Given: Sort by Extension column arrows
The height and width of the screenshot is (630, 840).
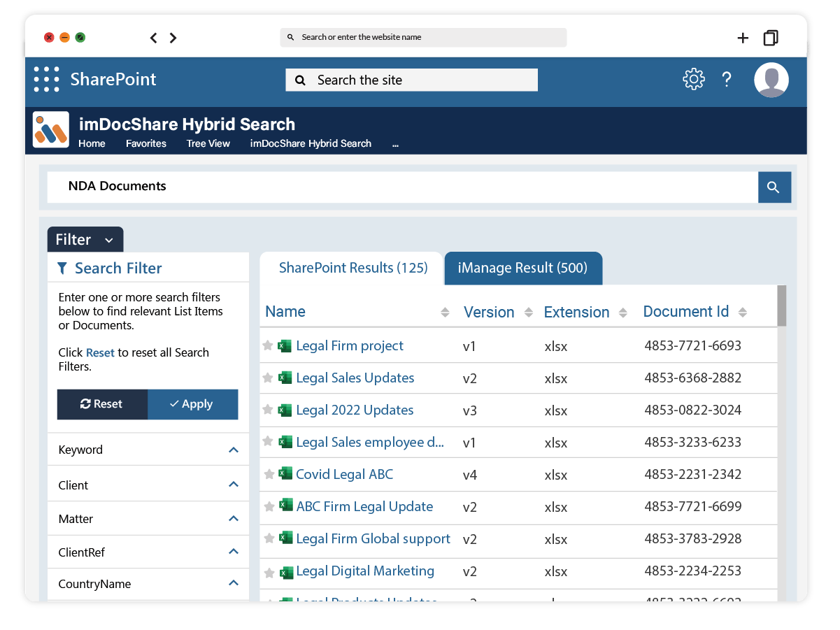Looking at the screenshot, I should coord(622,313).
